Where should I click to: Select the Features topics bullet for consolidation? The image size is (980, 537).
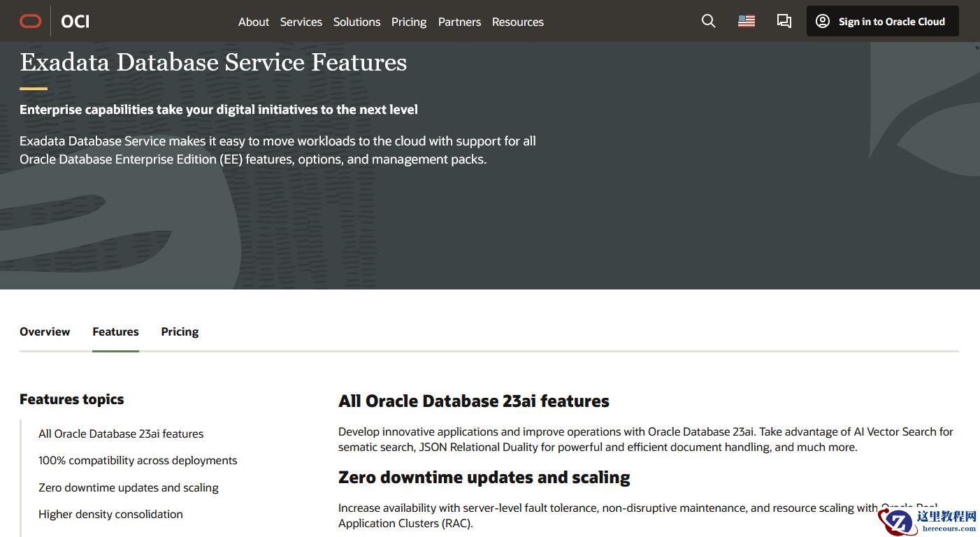tap(110, 514)
